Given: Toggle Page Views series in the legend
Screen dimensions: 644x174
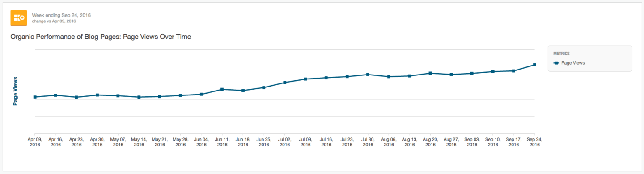Looking at the screenshot, I should click(569, 63).
